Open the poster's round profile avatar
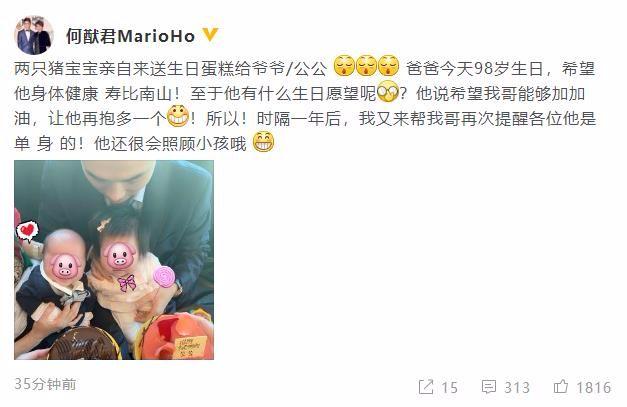The height and width of the screenshot is (407, 627). [34, 35]
